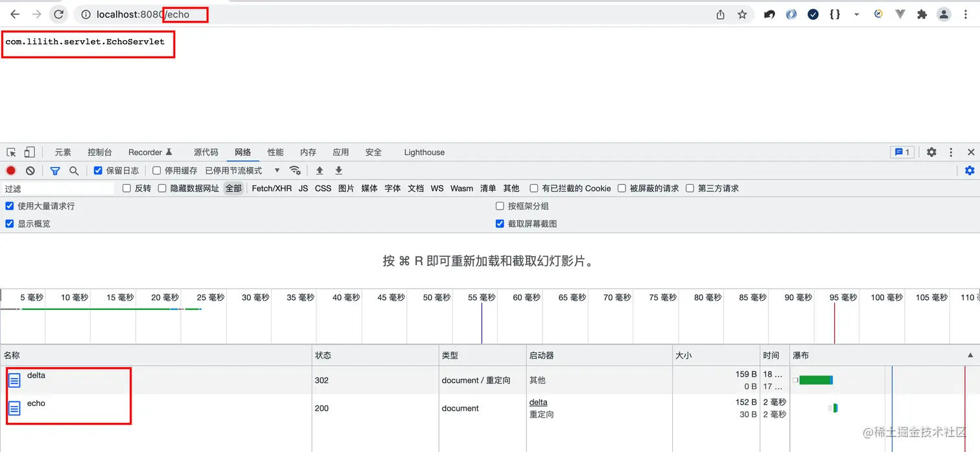Open the Extensions puzzle piece icon
Image resolution: width=980 pixels, height=452 pixels.
922,14
